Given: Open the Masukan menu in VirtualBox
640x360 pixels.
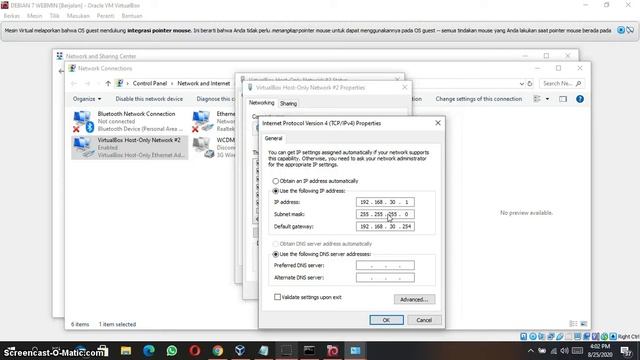Looking at the screenshot, I should 78,16.
